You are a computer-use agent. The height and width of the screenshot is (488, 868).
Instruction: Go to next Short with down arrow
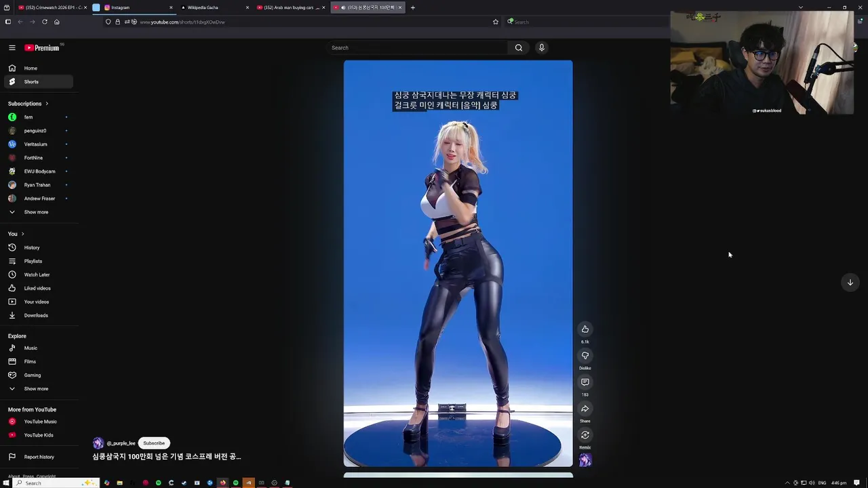point(850,283)
